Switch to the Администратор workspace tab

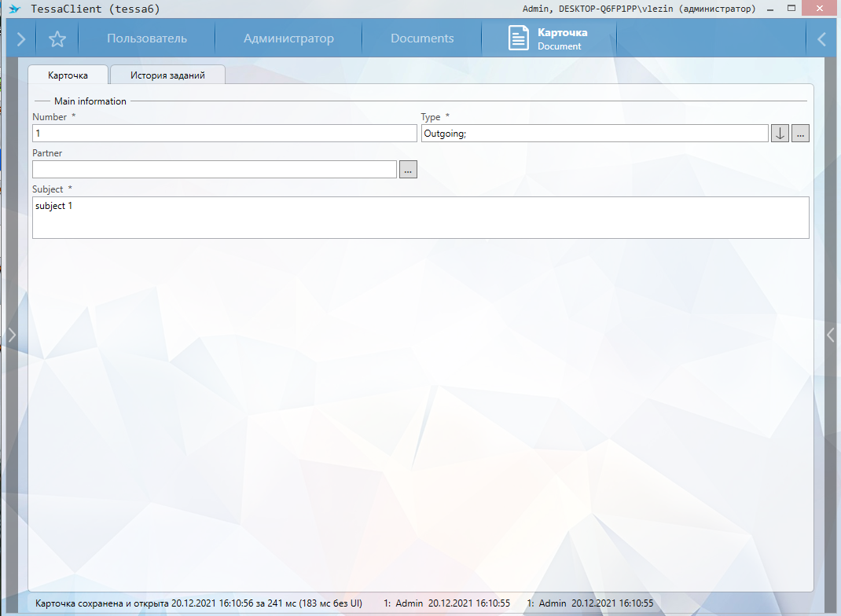coord(288,38)
